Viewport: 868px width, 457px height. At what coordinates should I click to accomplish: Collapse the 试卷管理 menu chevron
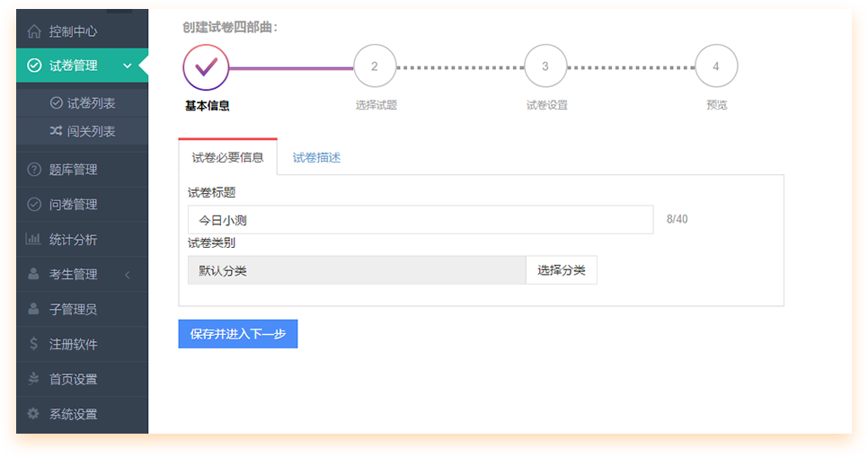point(128,66)
